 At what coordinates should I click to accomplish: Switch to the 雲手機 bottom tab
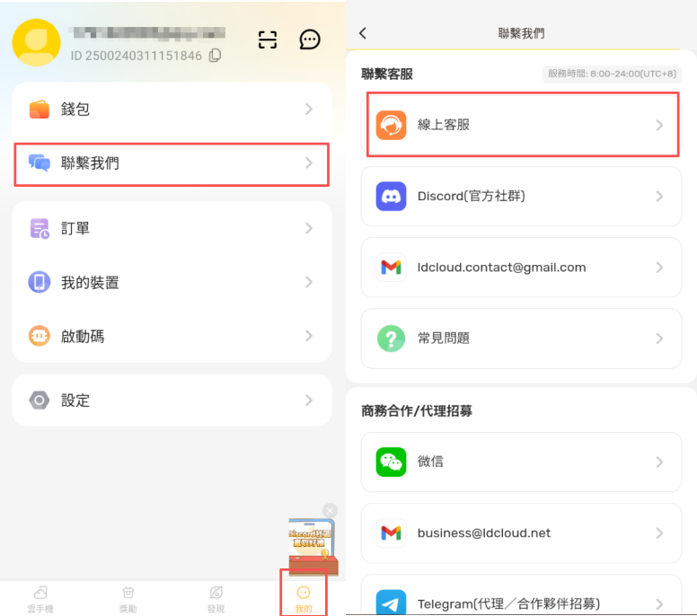pyautogui.click(x=41, y=597)
